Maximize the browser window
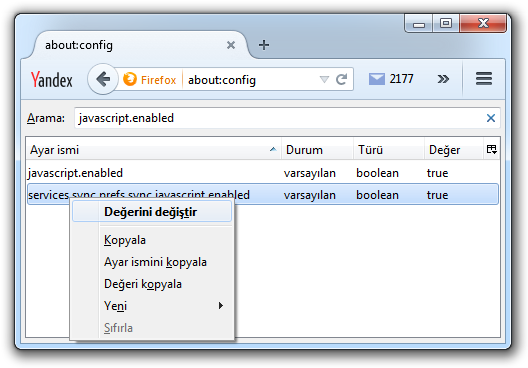This screenshot has width=528, height=368. tap(446, 23)
